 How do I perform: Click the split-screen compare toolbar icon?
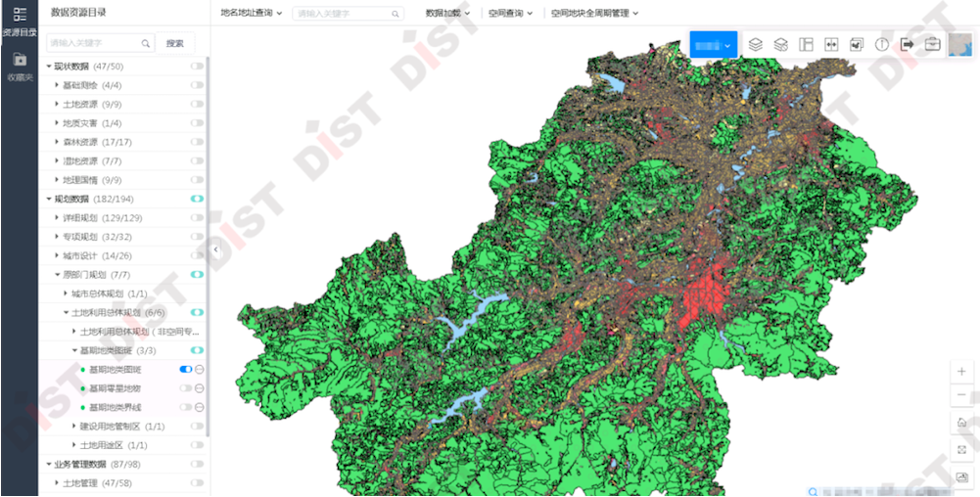pos(832,44)
